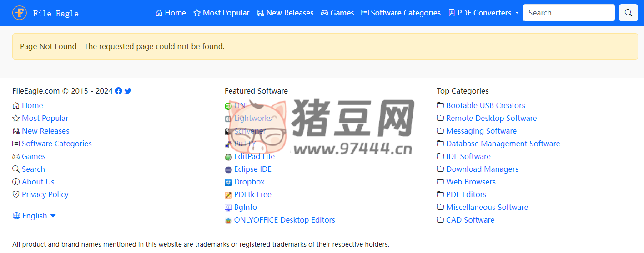644x253 pixels.
Task: Open FileEagle Twitter page icon
Action: point(128,91)
